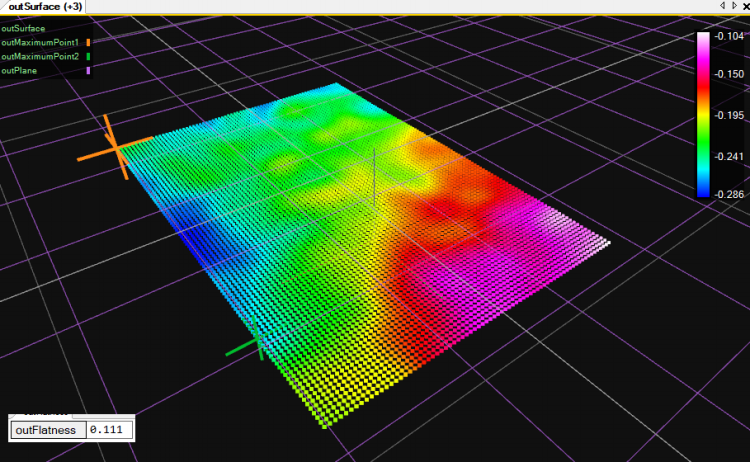
Task: Click outSurface in the legend list
Action: click(x=23, y=29)
